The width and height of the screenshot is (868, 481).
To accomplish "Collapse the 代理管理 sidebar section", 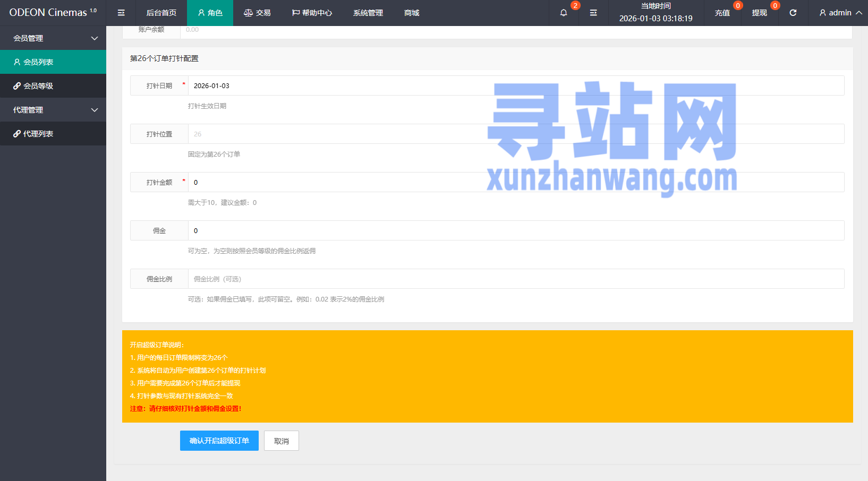I will [x=53, y=110].
